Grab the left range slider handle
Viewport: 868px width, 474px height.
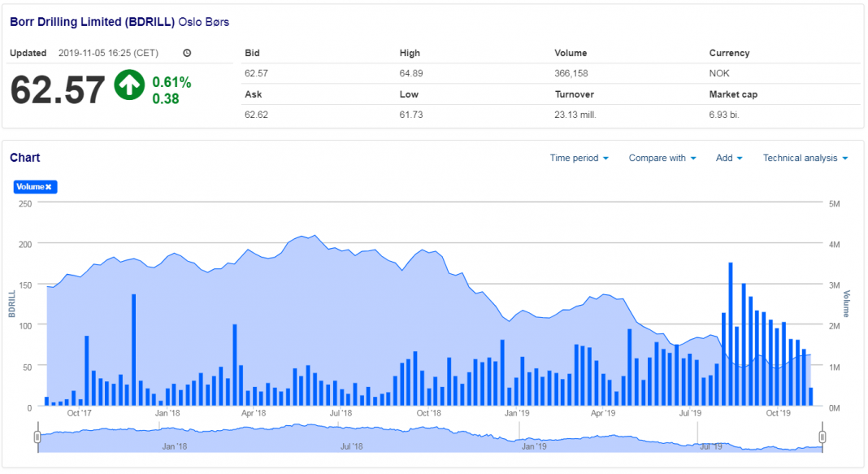pos(37,437)
